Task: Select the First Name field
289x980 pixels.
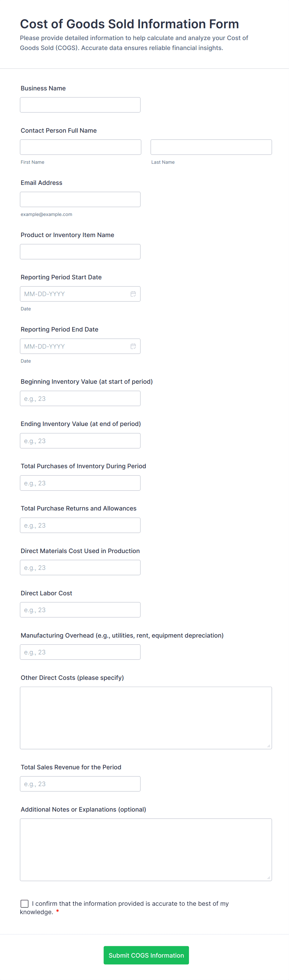Action: click(x=80, y=147)
